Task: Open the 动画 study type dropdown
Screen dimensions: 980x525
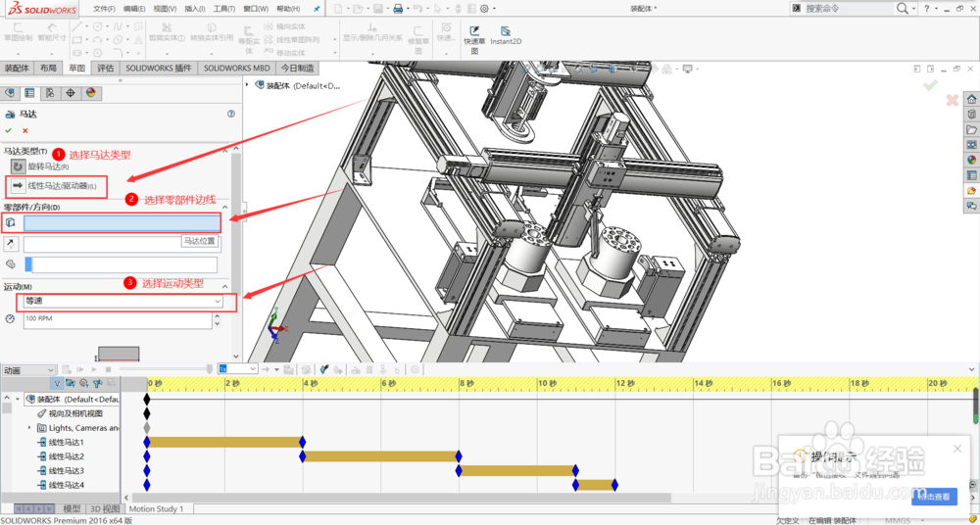Action: (28, 370)
